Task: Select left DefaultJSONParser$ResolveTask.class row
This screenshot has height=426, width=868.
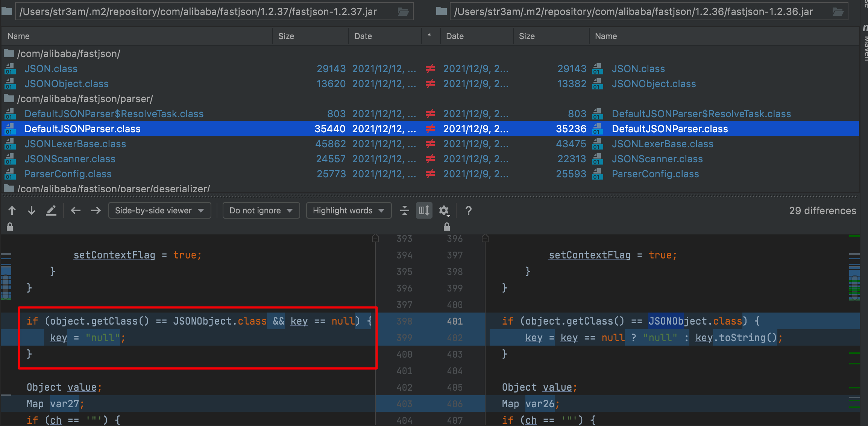Action: click(x=114, y=113)
